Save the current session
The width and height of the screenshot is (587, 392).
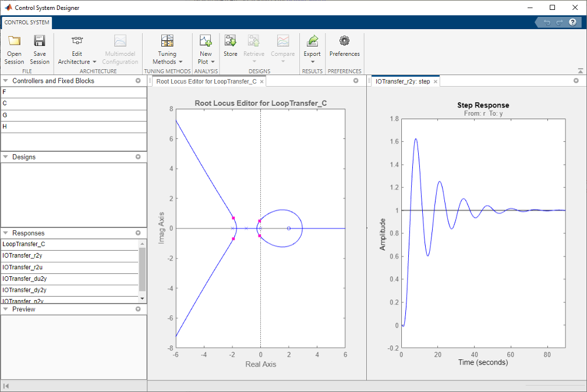click(39, 49)
